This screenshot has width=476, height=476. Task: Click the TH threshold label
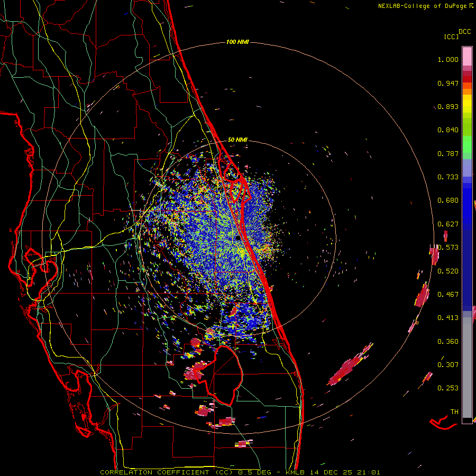(454, 412)
